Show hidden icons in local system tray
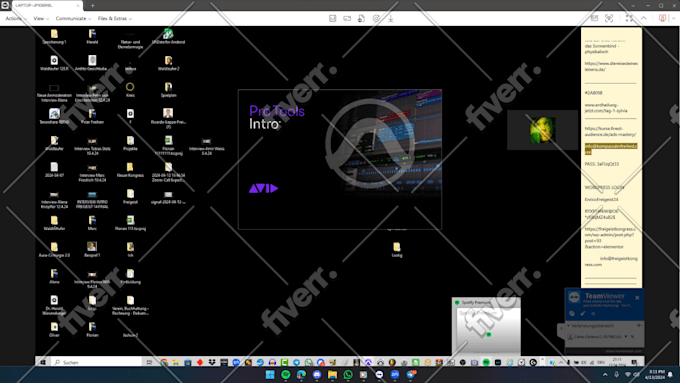Image resolution: width=680 pixels, height=383 pixels. click(605, 374)
